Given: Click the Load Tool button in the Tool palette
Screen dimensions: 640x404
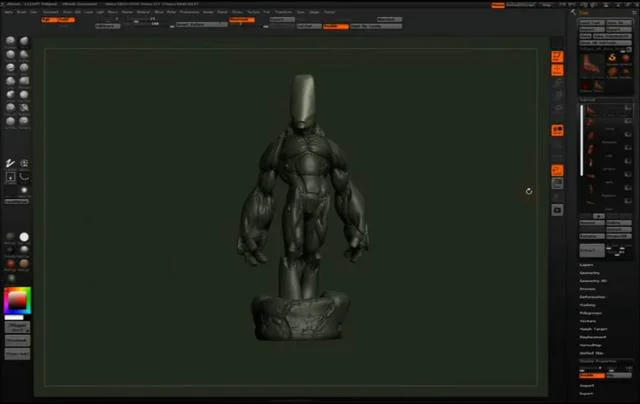Looking at the screenshot, I should pyautogui.click(x=592, y=22).
